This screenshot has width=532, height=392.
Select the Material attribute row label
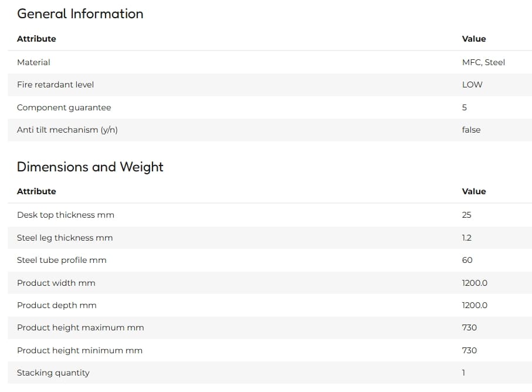click(x=33, y=62)
